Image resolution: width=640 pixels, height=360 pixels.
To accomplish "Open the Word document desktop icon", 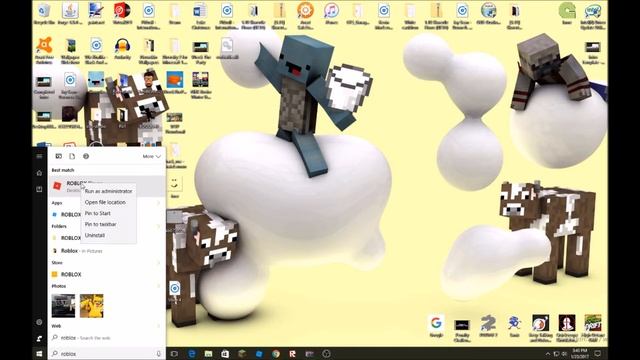I will tap(200, 15).
